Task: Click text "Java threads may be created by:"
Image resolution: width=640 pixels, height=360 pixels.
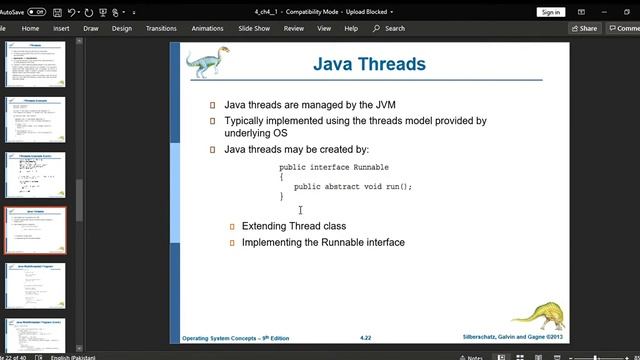Action: click(296, 149)
